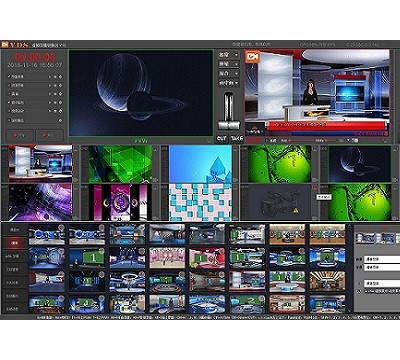Enable the last radio option in left panel

coord(9,120)
